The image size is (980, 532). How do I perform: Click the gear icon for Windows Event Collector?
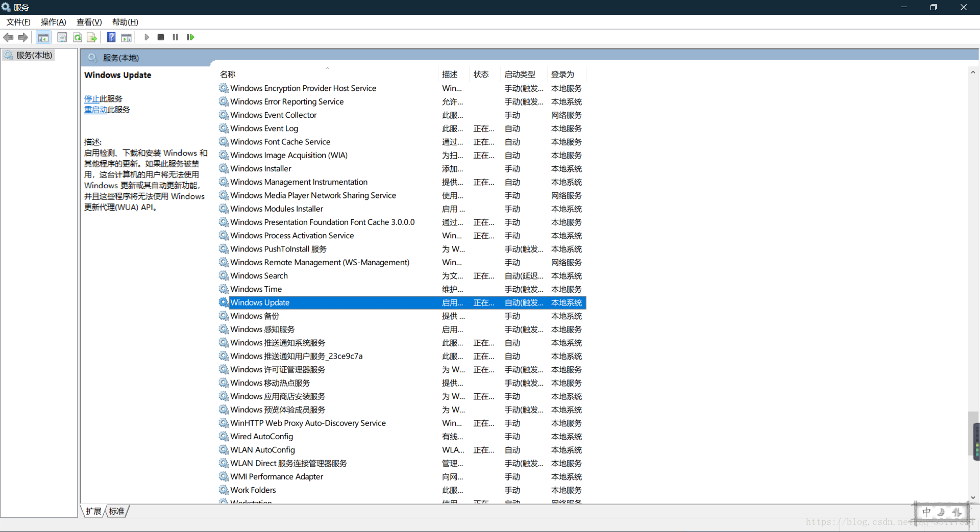[x=224, y=115]
